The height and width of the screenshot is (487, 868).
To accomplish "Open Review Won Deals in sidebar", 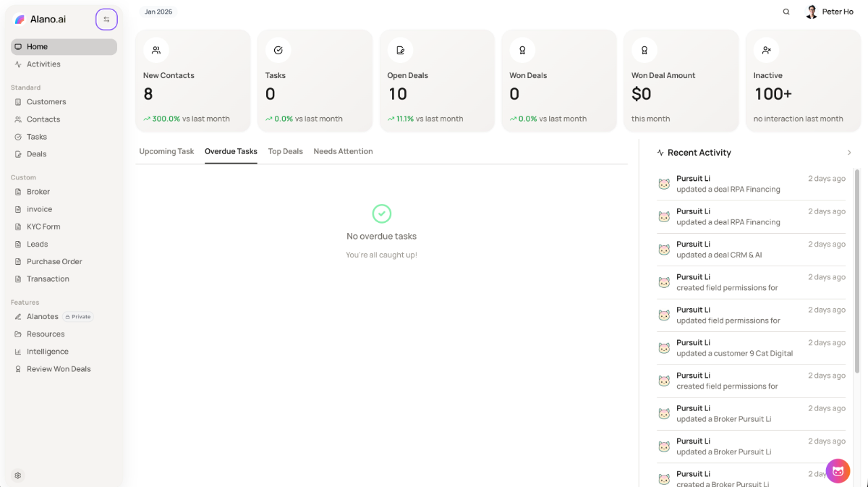I will pyautogui.click(x=59, y=369).
